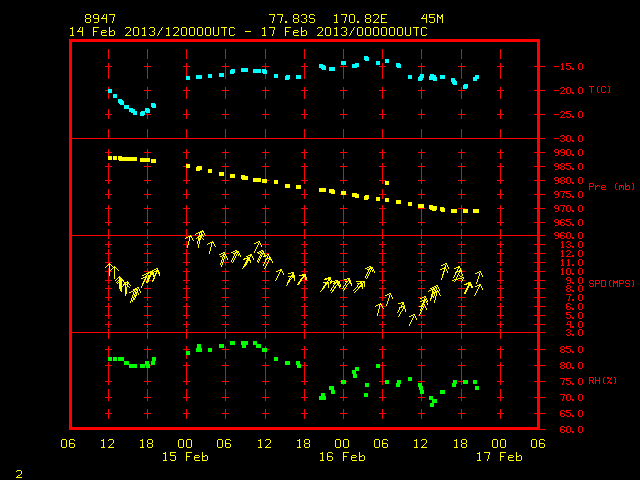Viewport: 640px width, 480px height.
Task: Click the 77.83S latitude text
Action: (292, 19)
